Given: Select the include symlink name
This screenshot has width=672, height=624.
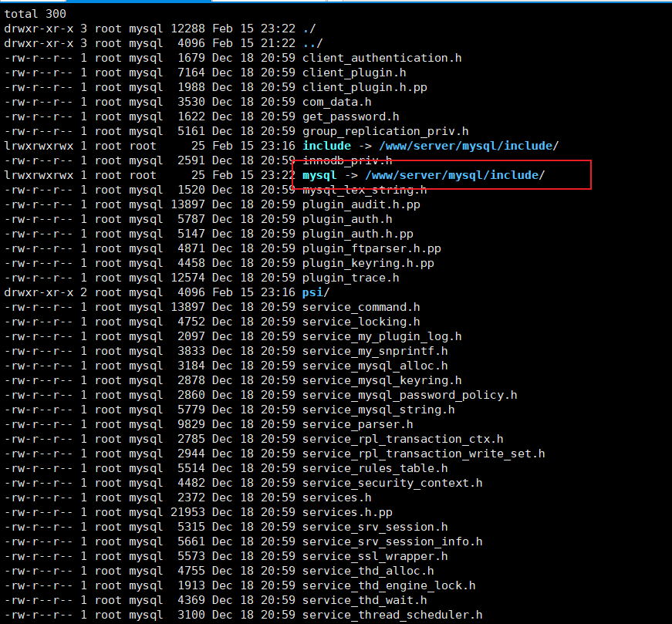Looking at the screenshot, I should click(x=326, y=146).
